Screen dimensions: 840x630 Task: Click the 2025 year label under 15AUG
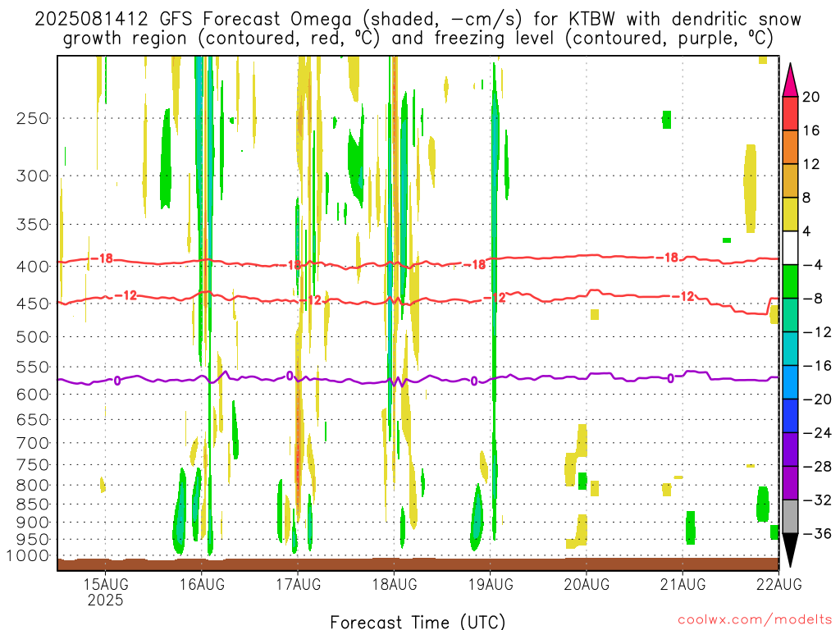106,600
